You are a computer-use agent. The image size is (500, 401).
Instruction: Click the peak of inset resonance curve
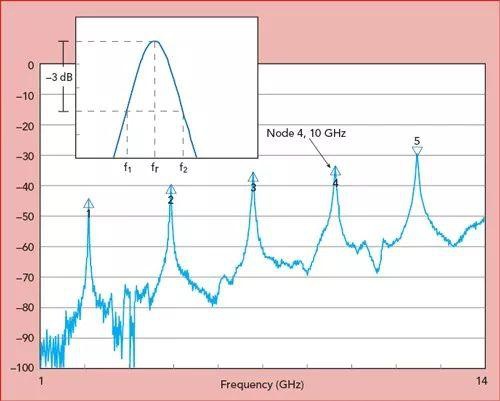[x=155, y=41]
